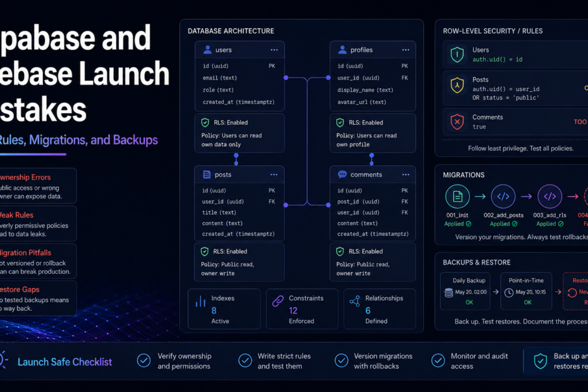The width and height of the screenshot is (588, 392).
Task: Click the DATABASE ARCHITECTURE panel title
Action: [x=231, y=31]
